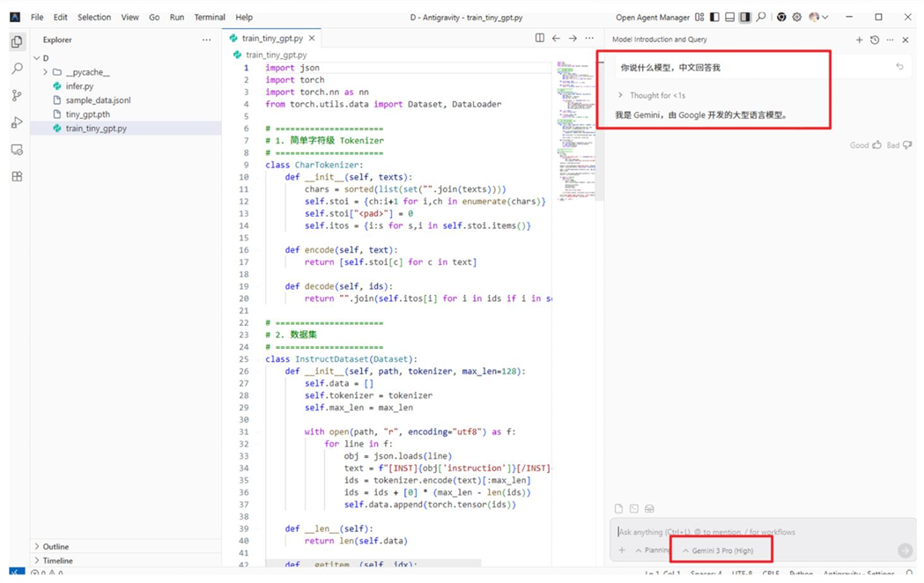The image size is (924, 583).
Task: Toggle the bottom panel
Action: click(x=729, y=17)
